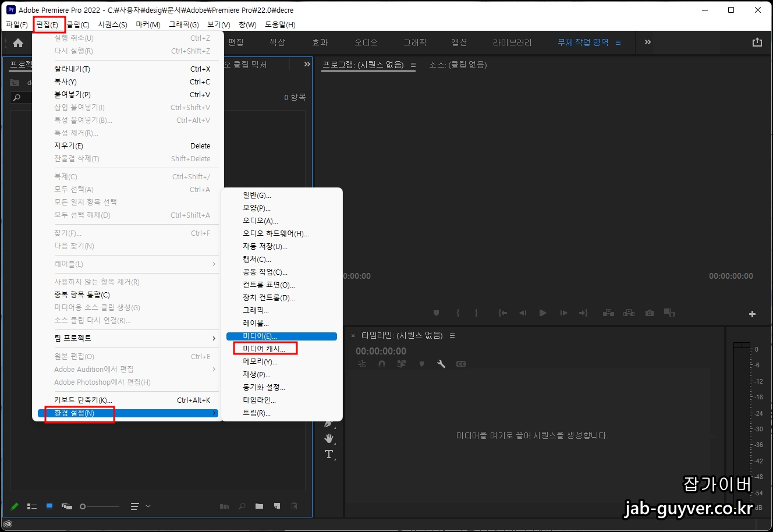Switch to 소스: (클립 없음) panel tab

458,65
